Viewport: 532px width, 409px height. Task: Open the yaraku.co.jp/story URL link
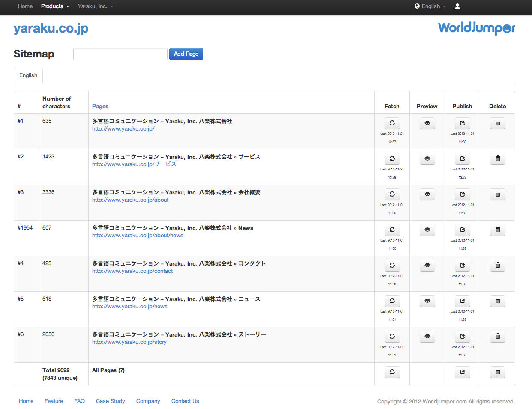click(129, 342)
